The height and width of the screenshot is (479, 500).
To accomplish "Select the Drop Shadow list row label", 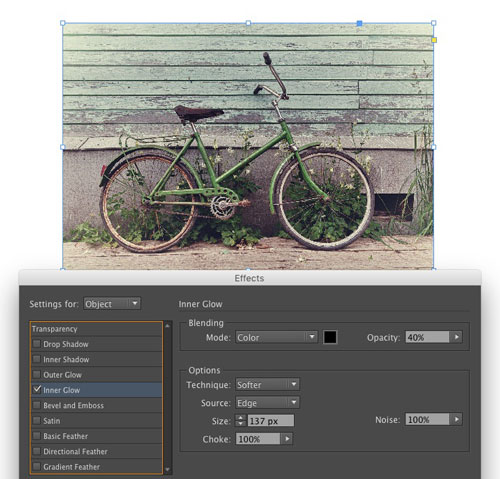I will [66, 344].
